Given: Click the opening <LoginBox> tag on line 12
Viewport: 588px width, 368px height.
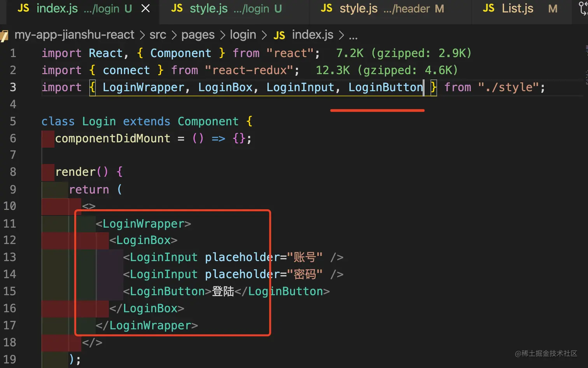Looking at the screenshot, I should coord(143,240).
